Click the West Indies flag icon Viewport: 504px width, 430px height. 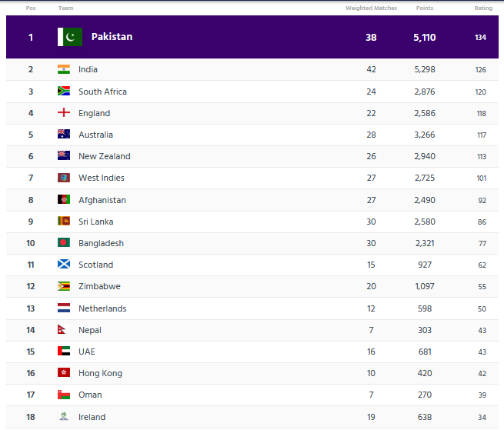click(64, 178)
